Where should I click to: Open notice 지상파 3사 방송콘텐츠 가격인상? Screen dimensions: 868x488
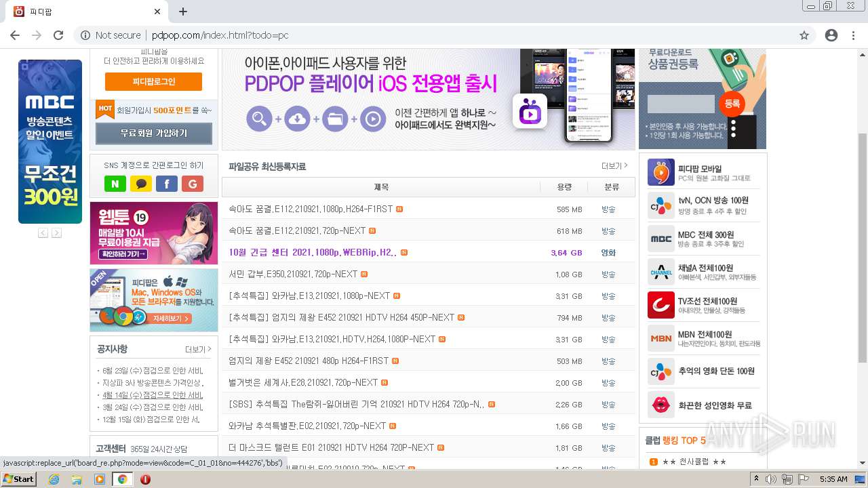click(153, 383)
